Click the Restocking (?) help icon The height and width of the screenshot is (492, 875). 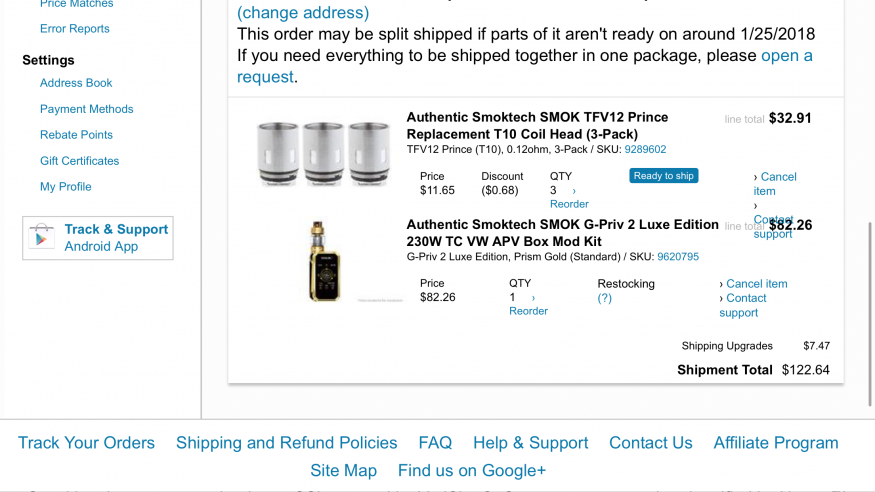604,298
